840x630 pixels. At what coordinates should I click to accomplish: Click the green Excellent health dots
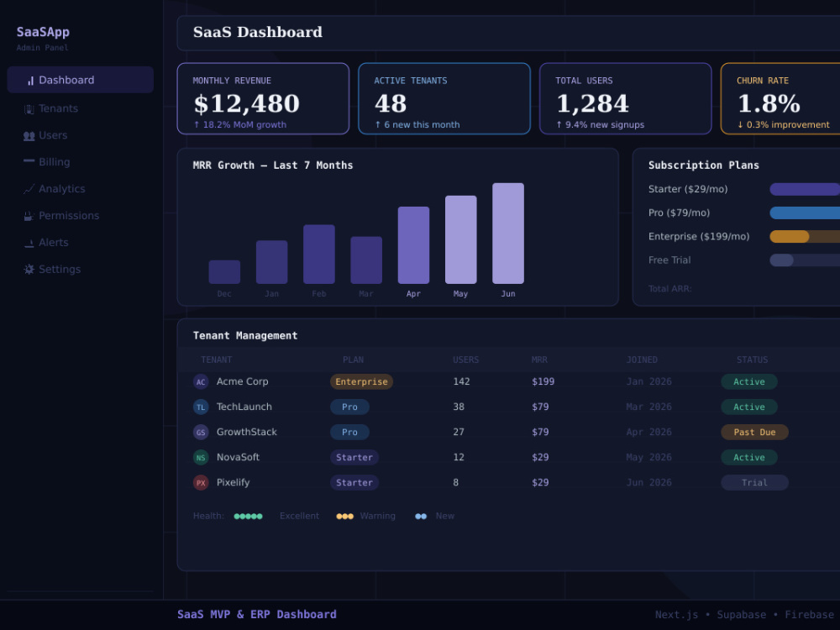[x=248, y=517]
